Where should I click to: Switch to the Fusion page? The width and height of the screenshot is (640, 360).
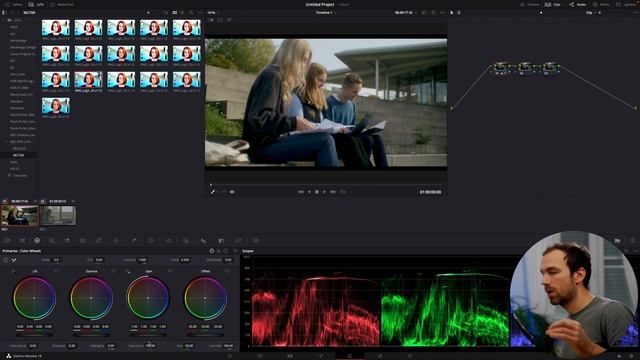(x=320, y=356)
